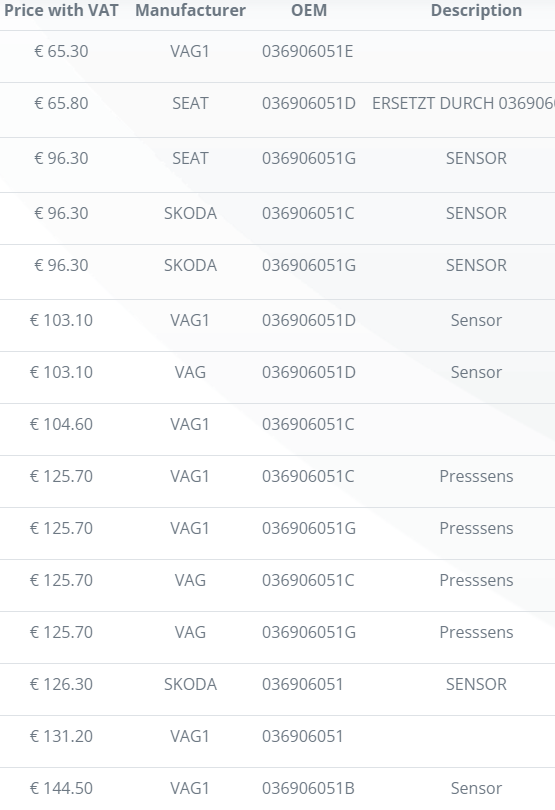Select the ERSETZT DURCH description text
This screenshot has width=555, height=810.
point(464,103)
